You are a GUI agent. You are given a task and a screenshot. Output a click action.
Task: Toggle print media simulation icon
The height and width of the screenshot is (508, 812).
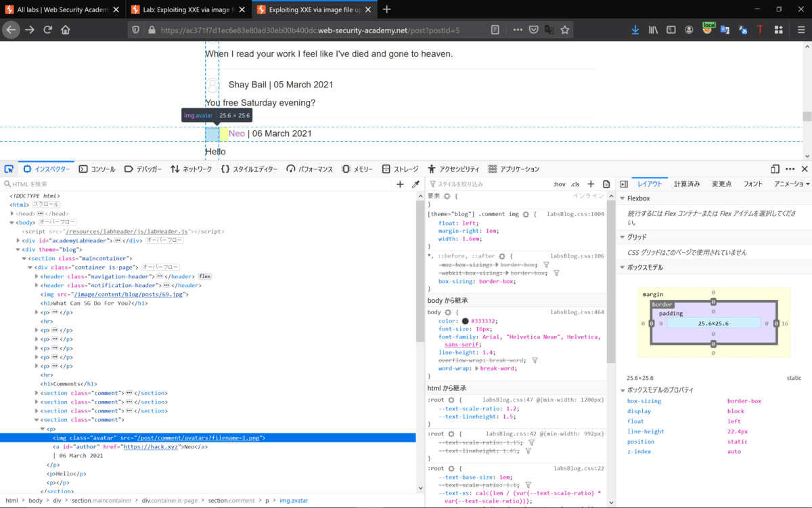point(606,184)
